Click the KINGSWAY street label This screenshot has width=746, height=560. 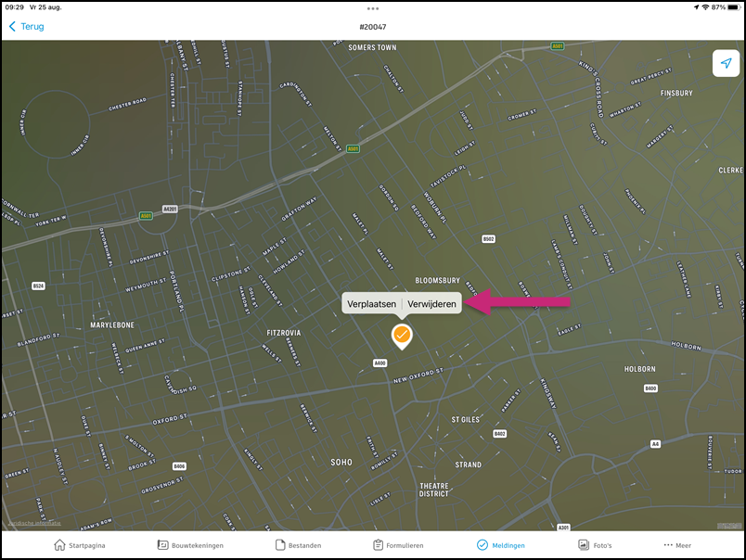(x=548, y=393)
